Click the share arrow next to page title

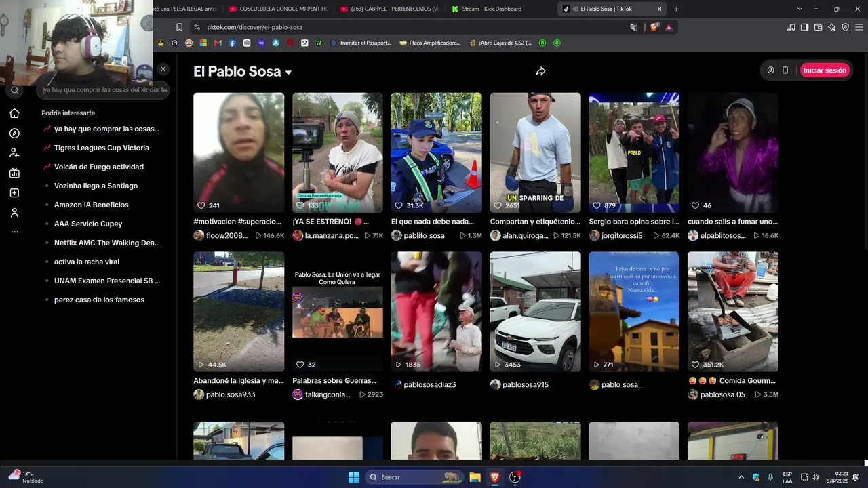tap(540, 71)
